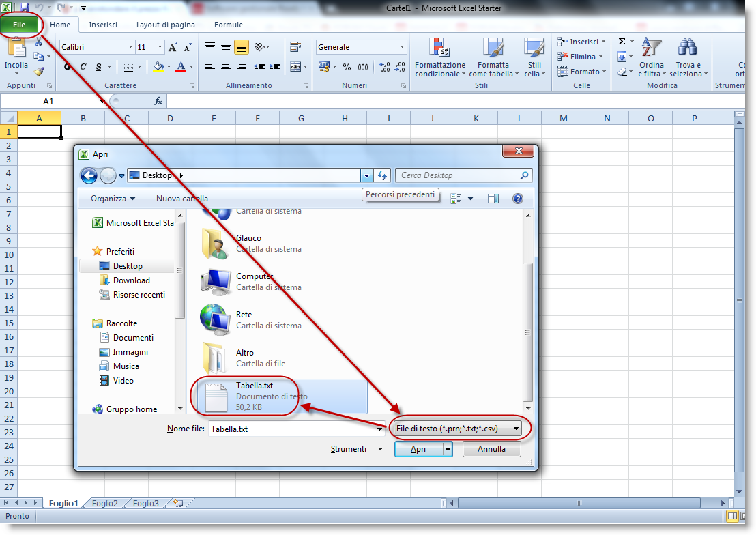Open the Inserisci ribbon tab
This screenshot has width=756, height=535.
pyautogui.click(x=103, y=25)
